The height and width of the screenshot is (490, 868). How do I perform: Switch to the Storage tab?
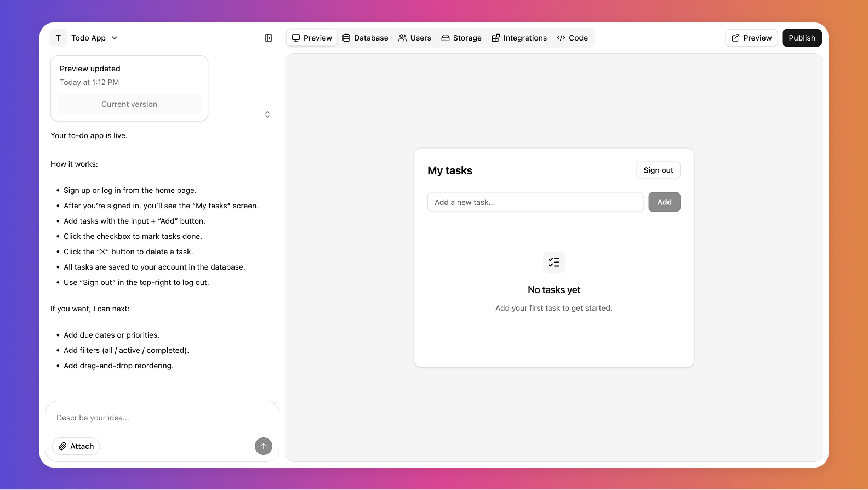pyautogui.click(x=461, y=38)
